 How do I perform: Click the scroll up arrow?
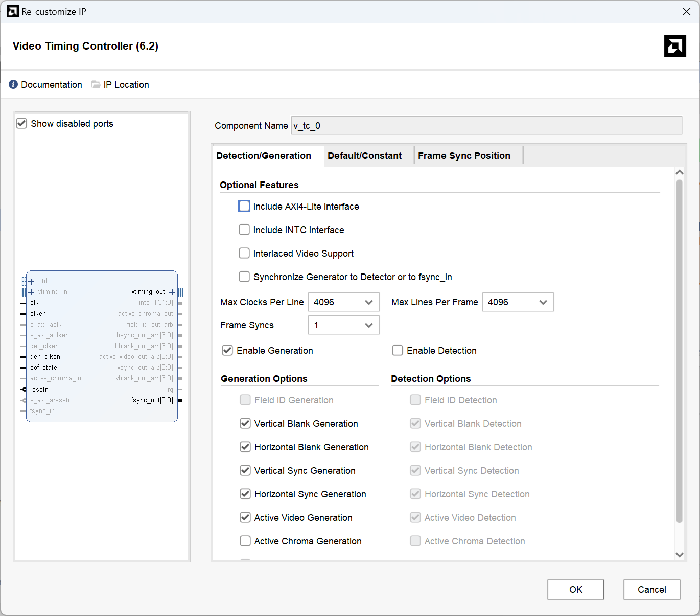(x=680, y=172)
